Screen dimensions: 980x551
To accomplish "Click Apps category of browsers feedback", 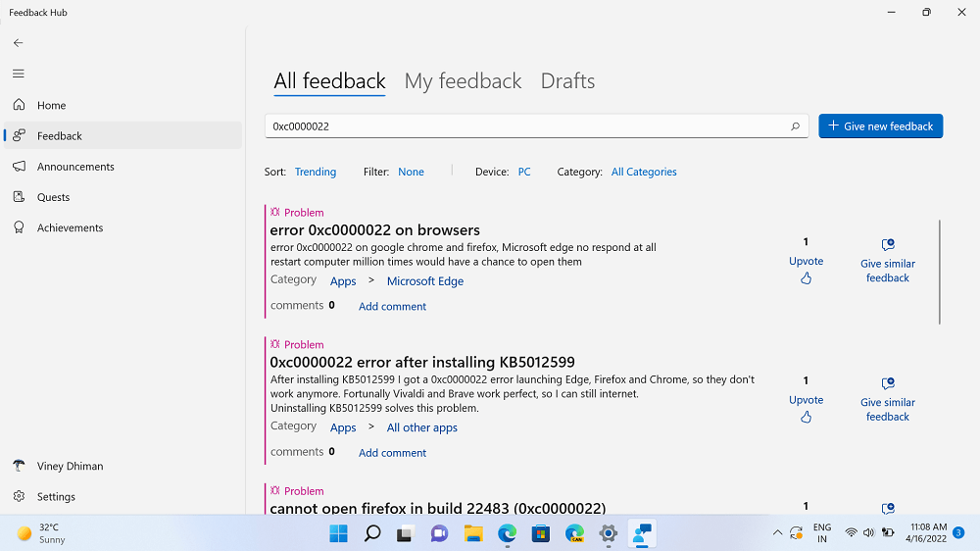I will 343,281.
